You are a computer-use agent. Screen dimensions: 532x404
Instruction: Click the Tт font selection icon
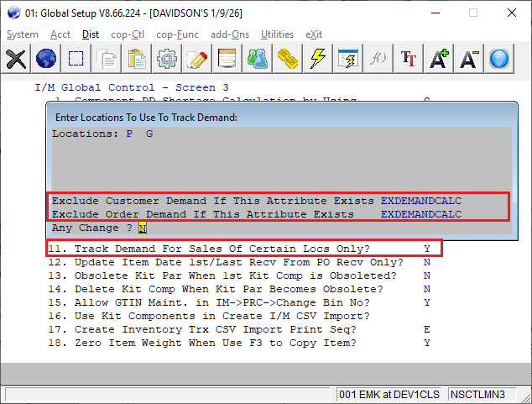coord(409,59)
